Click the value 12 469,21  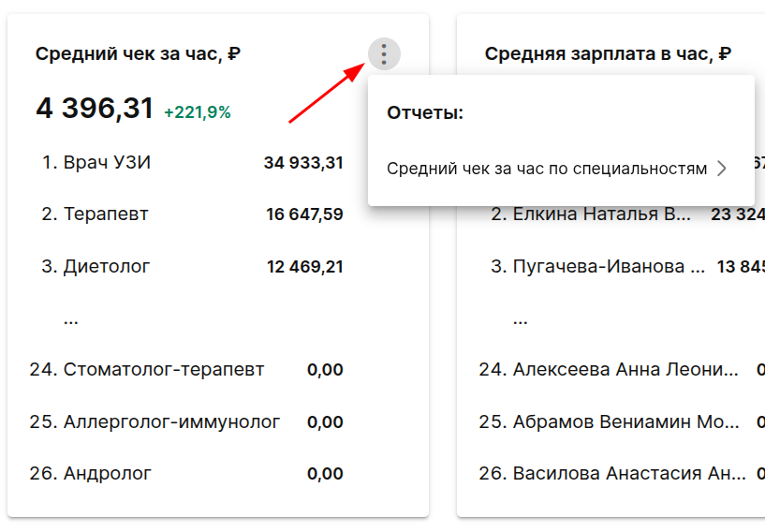[x=305, y=267]
